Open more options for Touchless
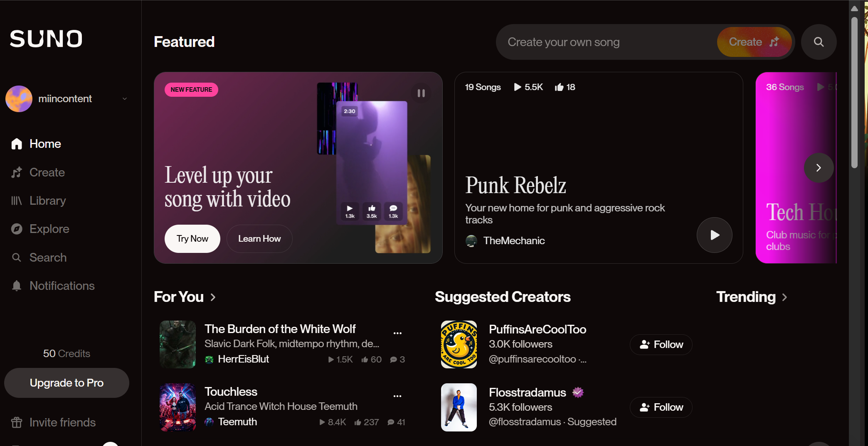Image resolution: width=868 pixels, height=446 pixels. pos(397,396)
